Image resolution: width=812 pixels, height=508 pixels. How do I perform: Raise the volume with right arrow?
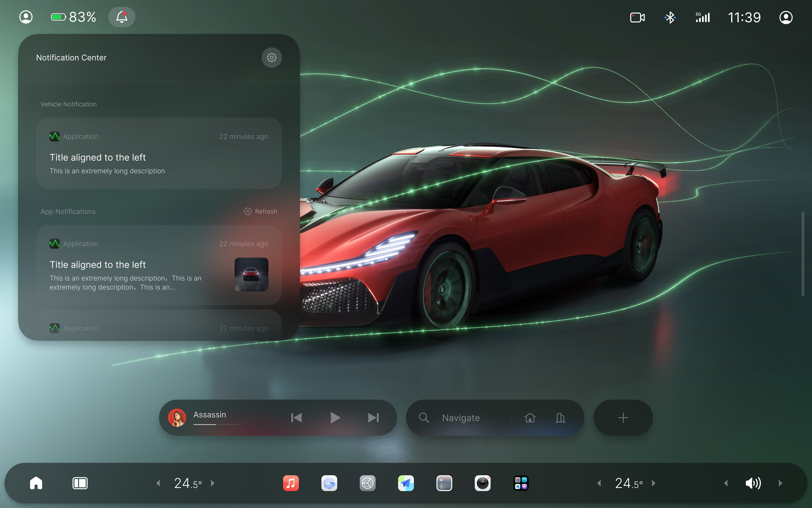pyautogui.click(x=780, y=483)
